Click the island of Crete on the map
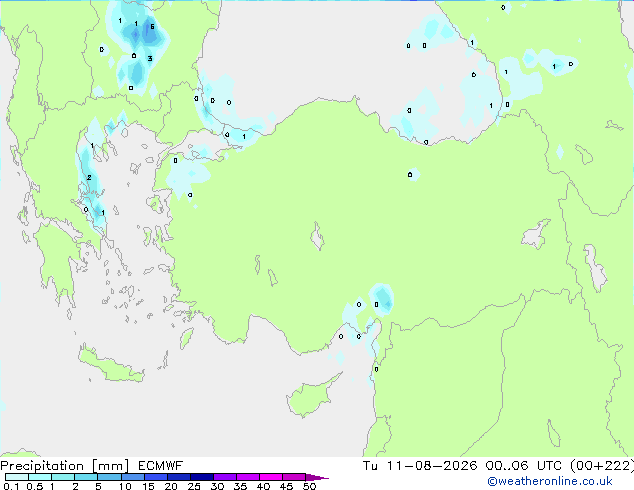Viewport: 634px width, 490px height. (109, 366)
